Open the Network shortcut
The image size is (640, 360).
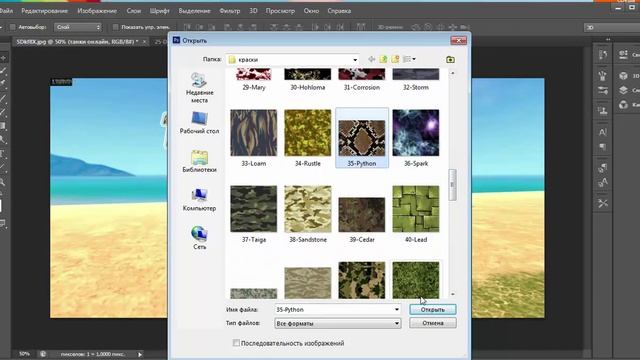click(x=199, y=238)
